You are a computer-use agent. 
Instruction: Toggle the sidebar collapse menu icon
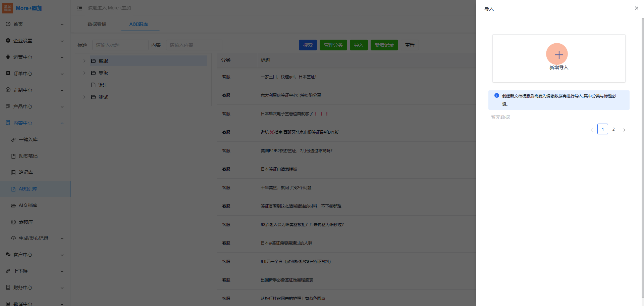79,8
